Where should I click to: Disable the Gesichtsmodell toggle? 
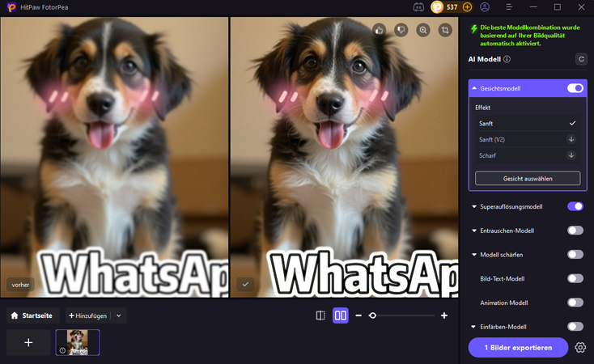(x=575, y=88)
